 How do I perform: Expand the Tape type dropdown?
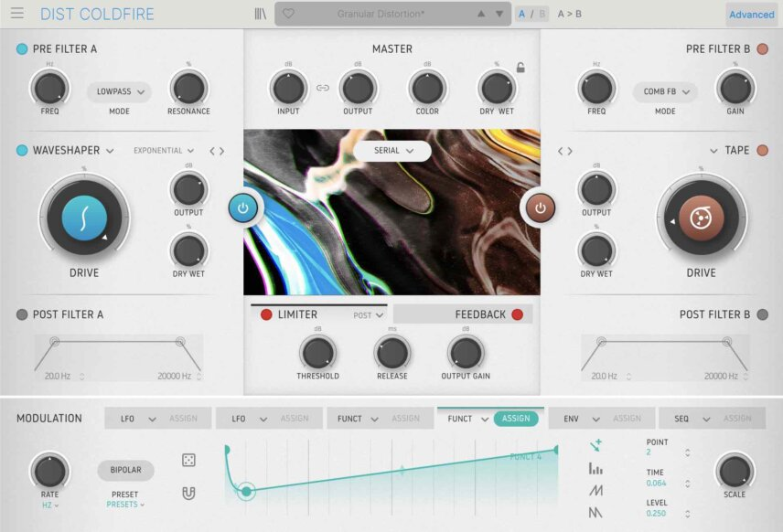coord(713,151)
